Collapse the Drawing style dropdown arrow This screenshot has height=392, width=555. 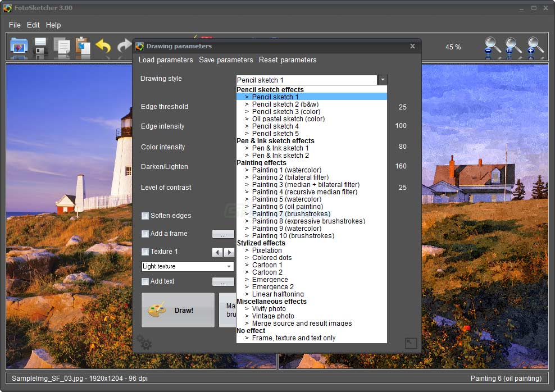point(382,80)
